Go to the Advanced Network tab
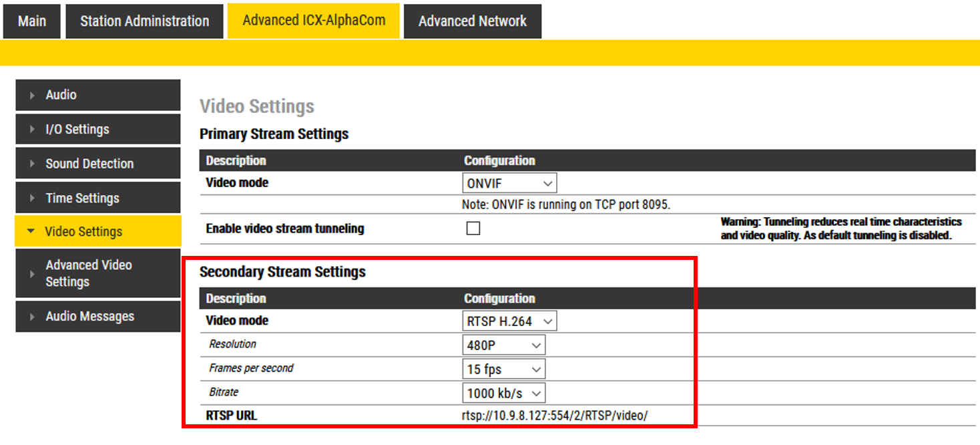This screenshot has width=980, height=445. [472, 21]
